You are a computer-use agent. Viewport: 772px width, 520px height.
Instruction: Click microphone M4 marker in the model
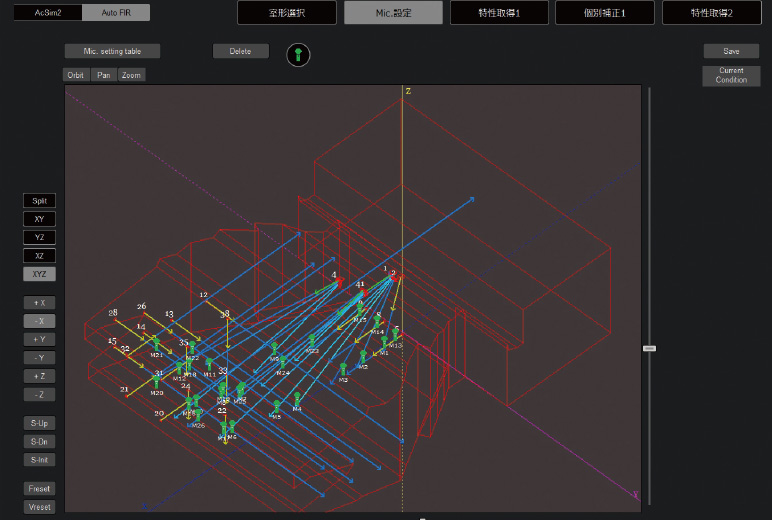(x=297, y=397)
